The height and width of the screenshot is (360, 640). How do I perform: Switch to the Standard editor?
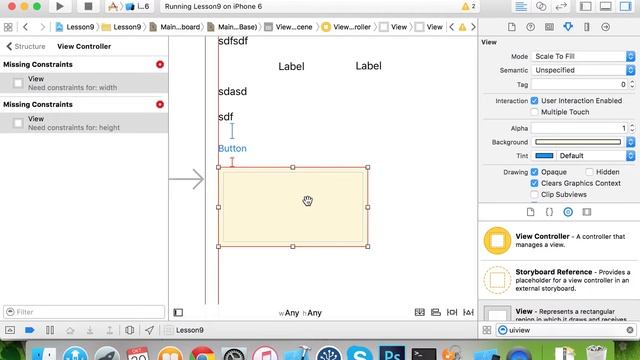tap(521, 7)
